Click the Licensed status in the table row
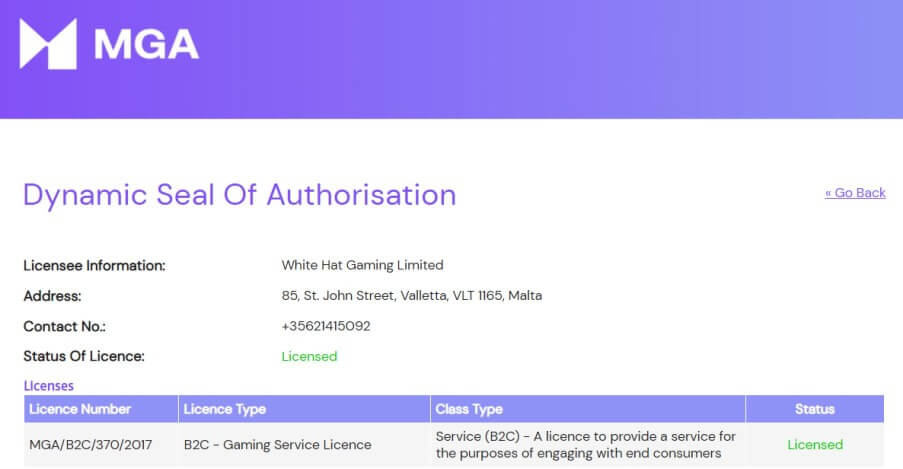 tap(814, 445)
